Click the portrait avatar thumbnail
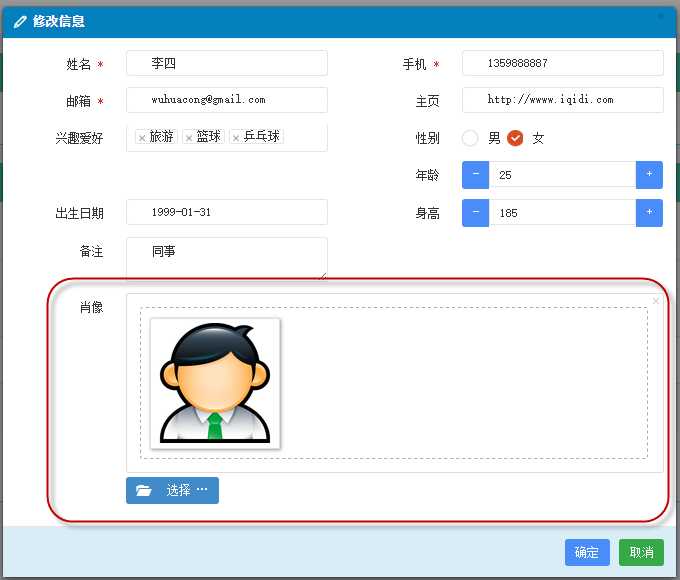This screenshot has width=680, height=580. (215, 383)
